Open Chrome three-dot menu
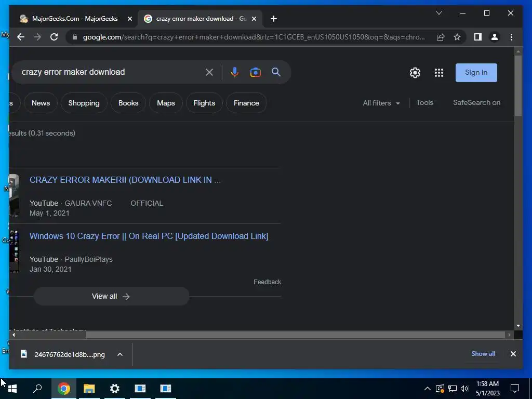The height and width of the screenshot is (399, 532). [511, 37]
